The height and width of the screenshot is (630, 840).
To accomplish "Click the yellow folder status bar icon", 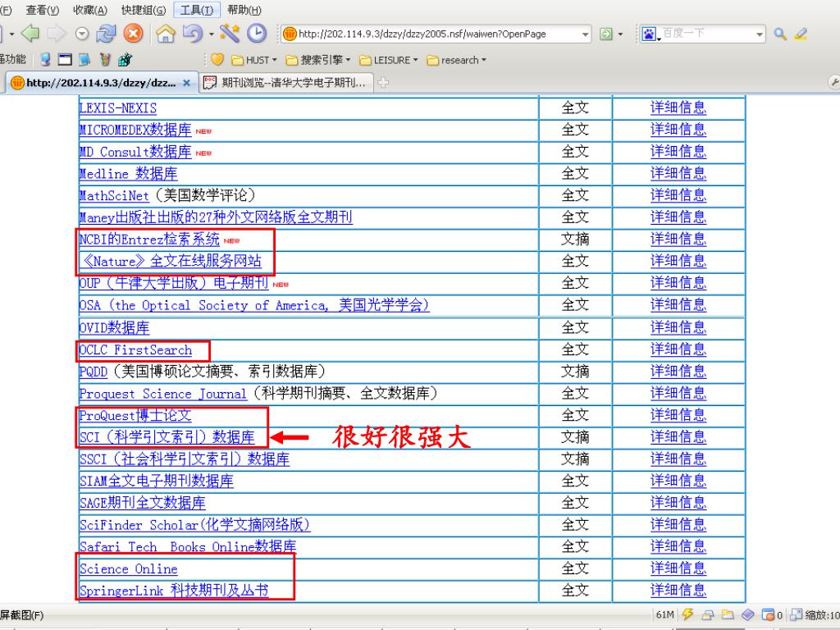I will click(727, 614).
